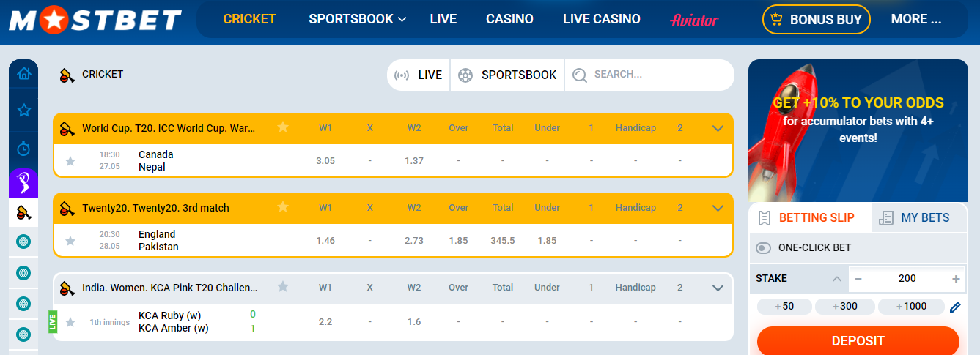Open favorites star in left sidebar

pyautogui.click(x=23, y=111)
